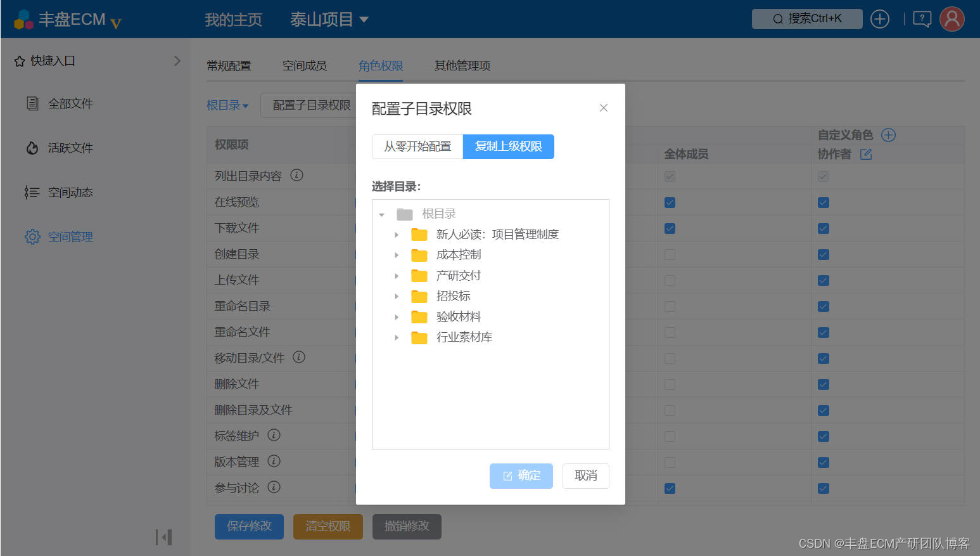Viewport: 980px width, 556px height.
Task: Show info for 移动目录/文件
Action: pyautogui.click(x=299, y=357)
